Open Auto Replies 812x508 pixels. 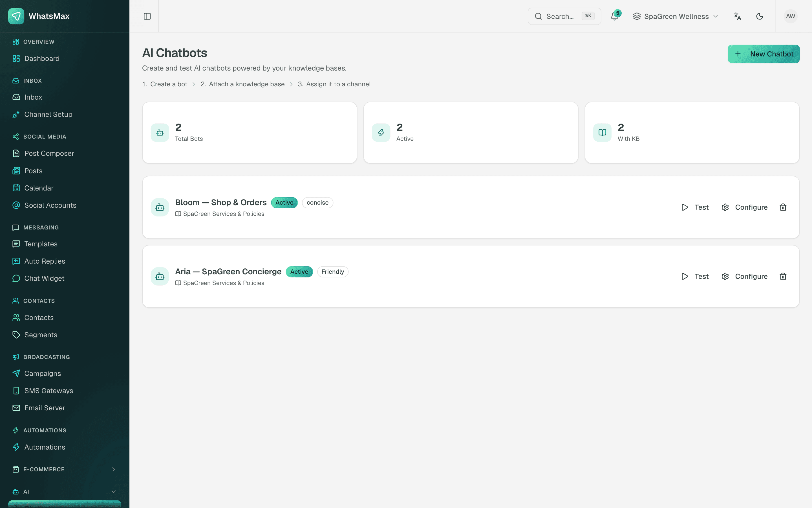tap(64, 261)
